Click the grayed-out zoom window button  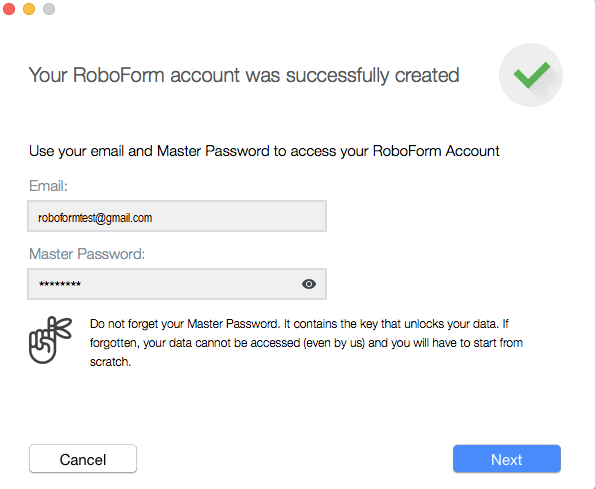pyautogui.click(x=49, y=9)
